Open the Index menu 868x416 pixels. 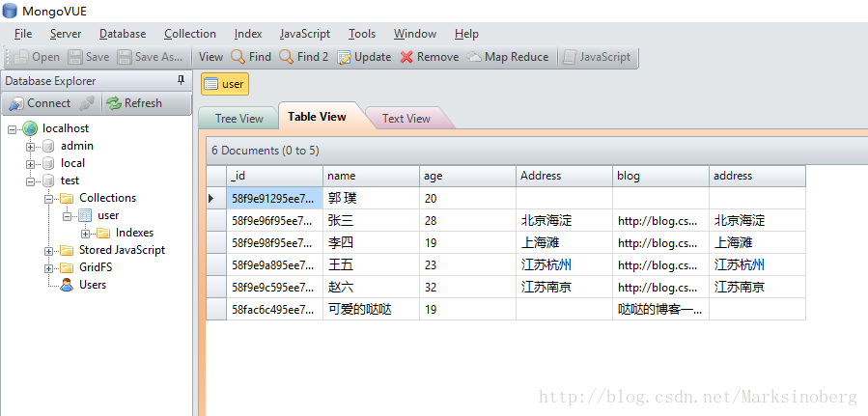coord(248,34)
